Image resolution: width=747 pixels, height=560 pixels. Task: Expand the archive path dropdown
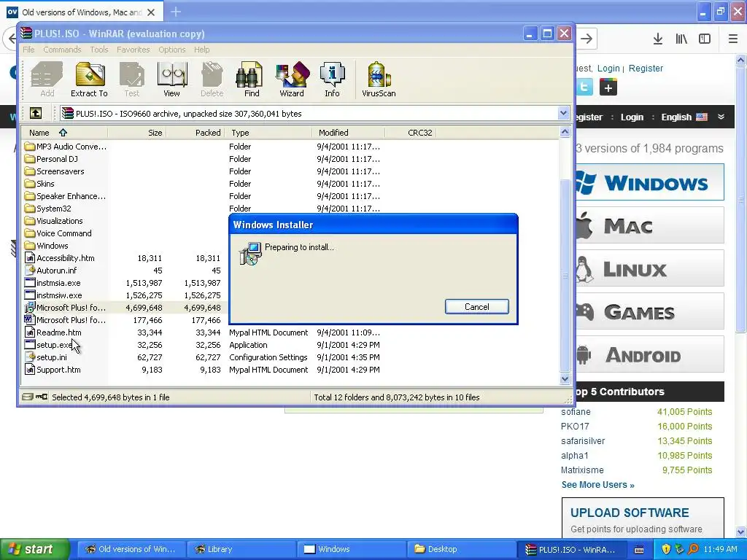point(564,113)
